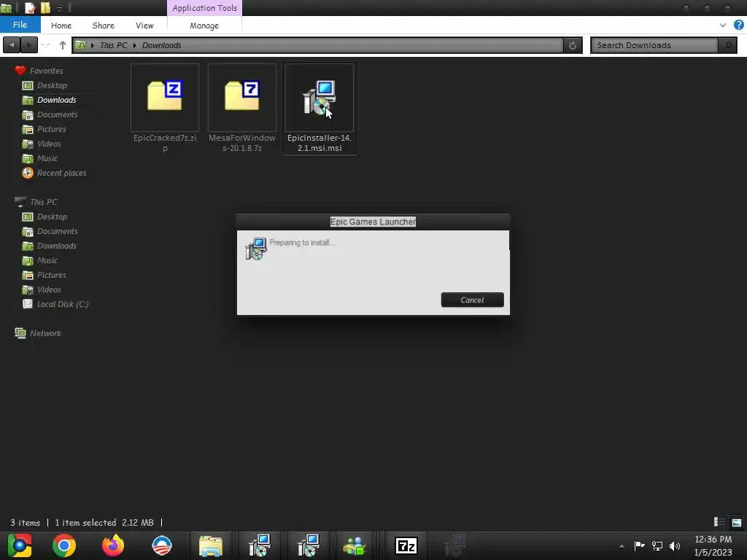Image resolution: width=747 pixels, height=560 pixels.
Task: Open Recent places in navigation pane
Action: pyautogui.click(x=62, y=173)
